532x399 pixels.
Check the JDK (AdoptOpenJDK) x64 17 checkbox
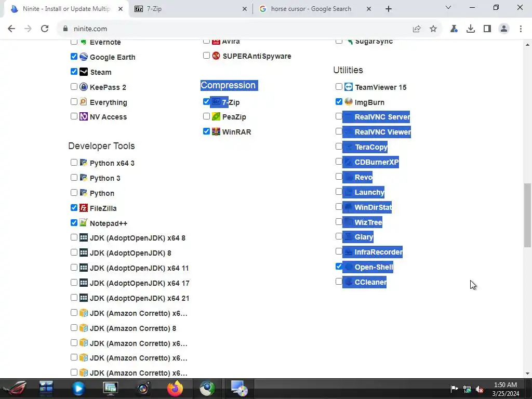click(74, 283)
